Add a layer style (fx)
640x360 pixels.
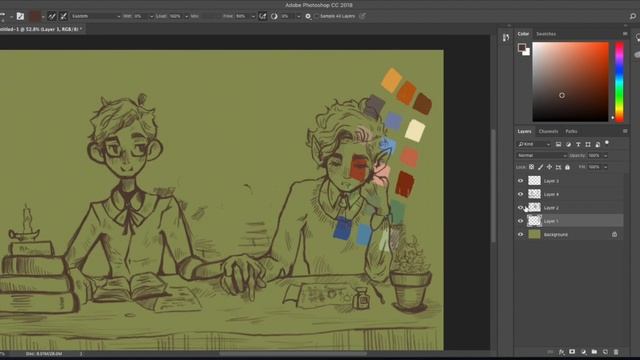562,352
